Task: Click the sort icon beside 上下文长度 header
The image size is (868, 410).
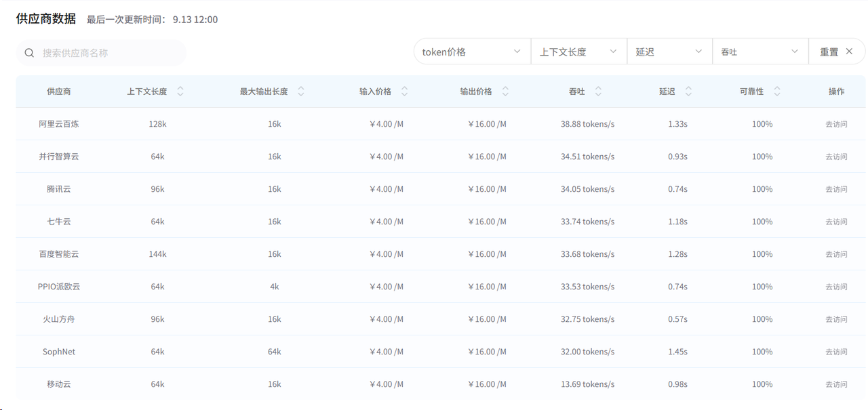Action: (180, 91)
